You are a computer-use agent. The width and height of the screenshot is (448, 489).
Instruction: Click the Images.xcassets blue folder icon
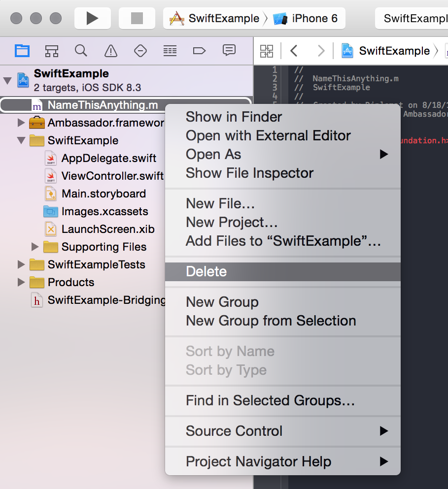[51, 211]
